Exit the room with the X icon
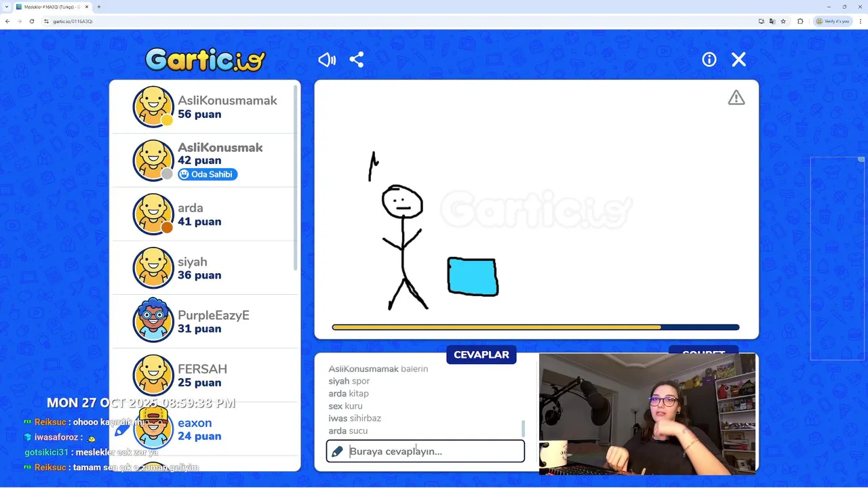The image size is (868, 488). pyautogui.click(x=739, y=60)
